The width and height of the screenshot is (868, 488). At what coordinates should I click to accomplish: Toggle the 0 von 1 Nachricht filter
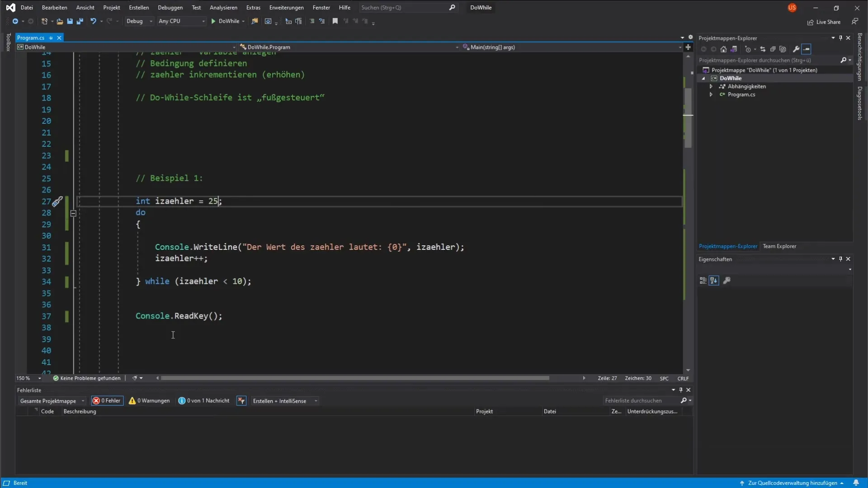(204, 401)
